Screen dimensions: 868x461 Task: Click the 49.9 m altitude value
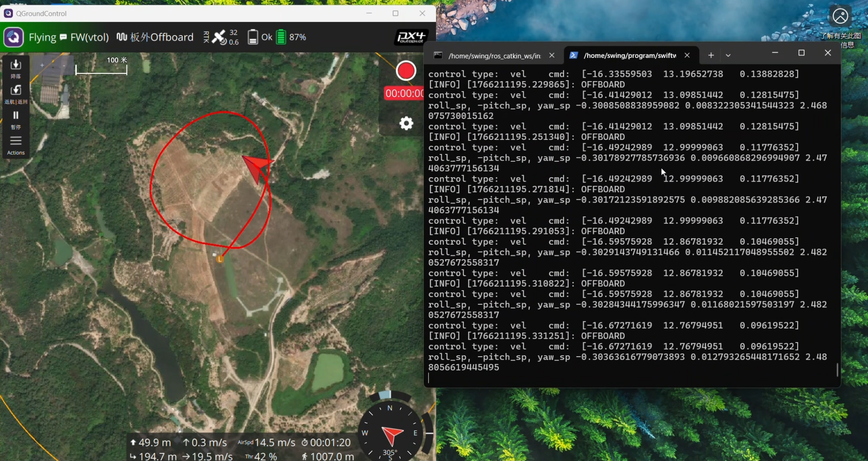(x=155, y=443)
